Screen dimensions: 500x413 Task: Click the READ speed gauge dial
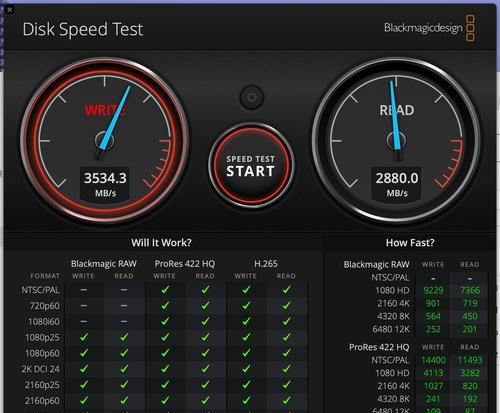(x=396, y=141)
